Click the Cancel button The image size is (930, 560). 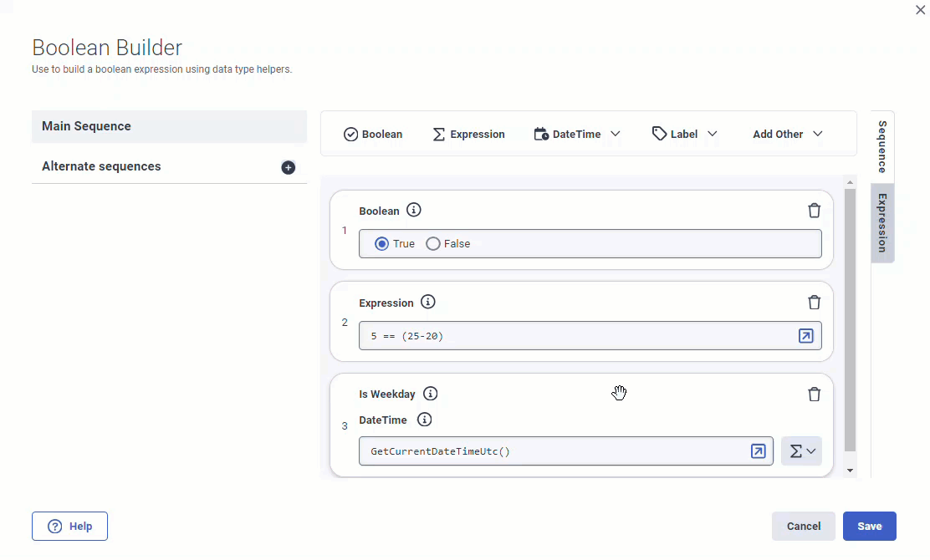[803, 527]
